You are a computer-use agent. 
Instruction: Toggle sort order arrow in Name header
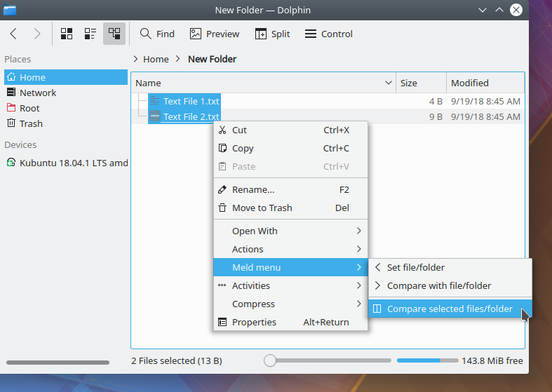click(x=389, y=83)
